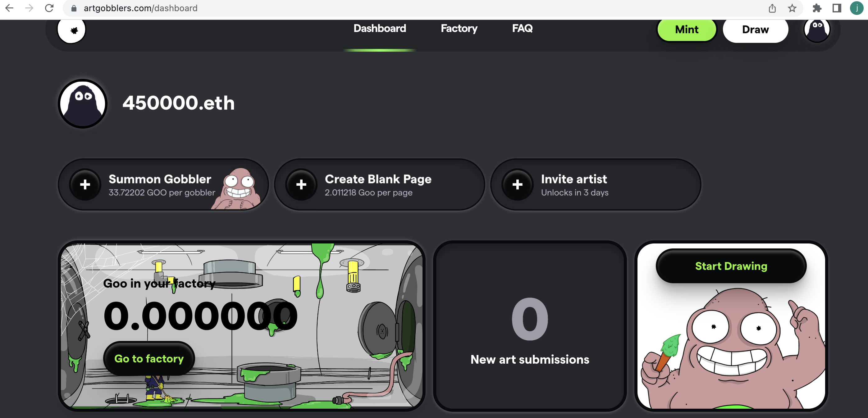Click the plus icon beside Invite artist
The width and height of the screenshot is (868, 418).
coord(518,184)
